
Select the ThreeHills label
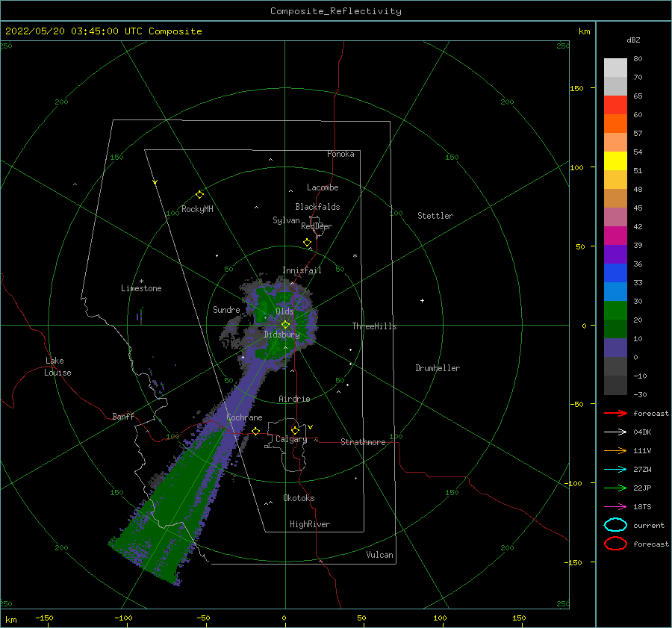[375, 326]
